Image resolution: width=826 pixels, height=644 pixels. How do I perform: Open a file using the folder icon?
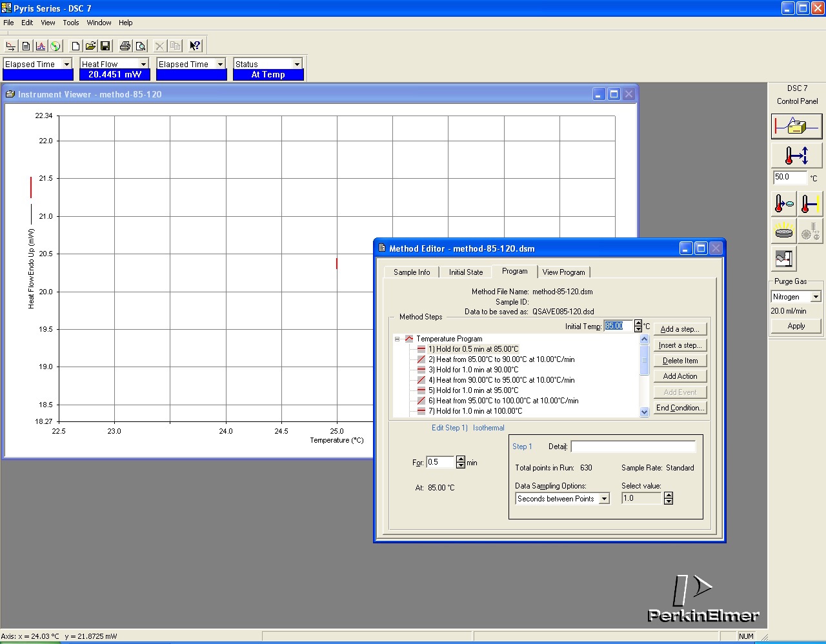[90, 46]
